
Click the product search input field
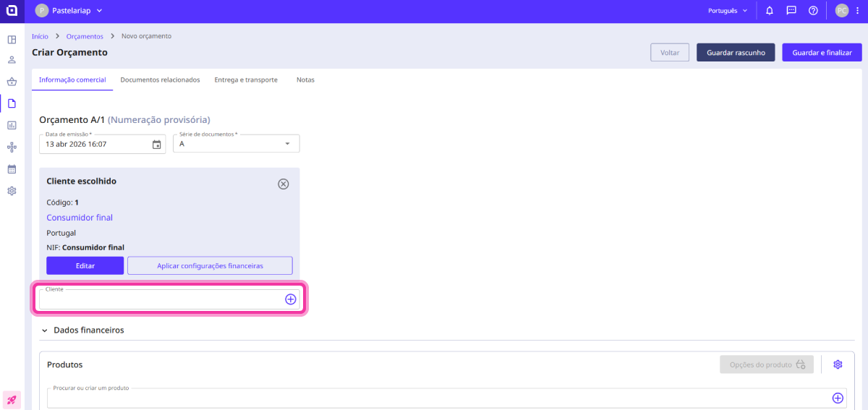click(434, 398)
